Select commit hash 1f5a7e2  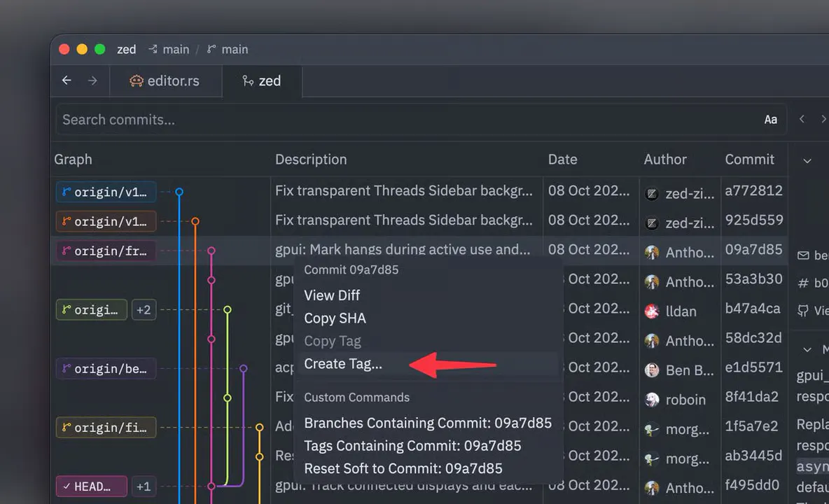click(751, 426)
